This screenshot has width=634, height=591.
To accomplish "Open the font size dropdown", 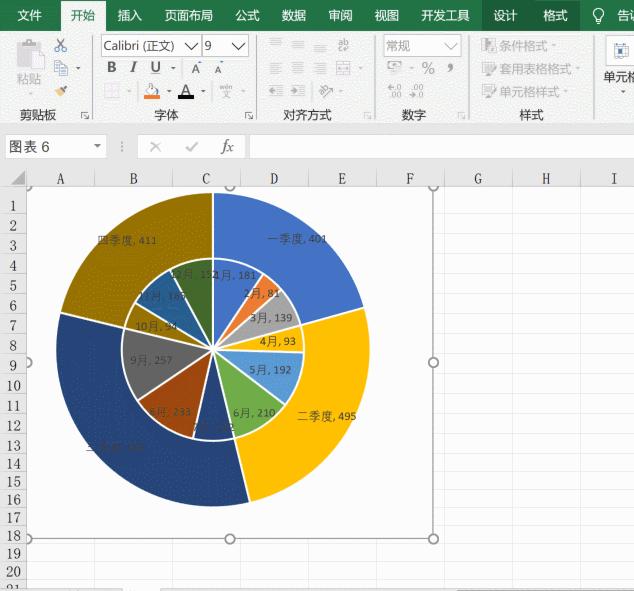I will coord(239,46).
